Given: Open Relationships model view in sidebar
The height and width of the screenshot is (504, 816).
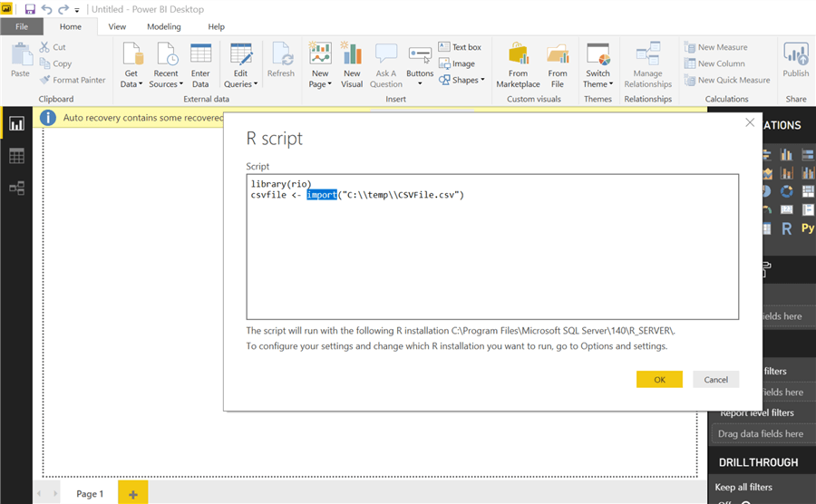Looking at the screenshot, I should point(16,189).
